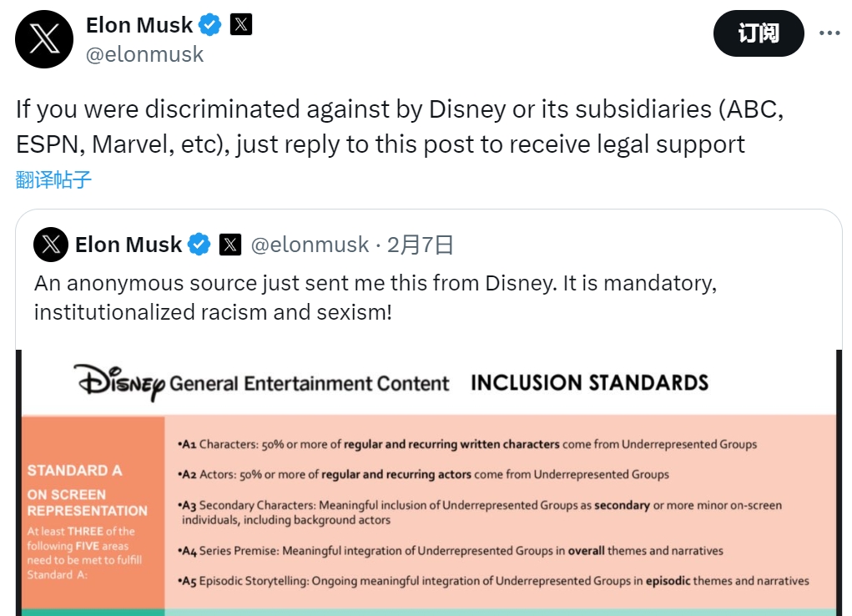Open the quoted post's 2月7日 date link
The image size is (852, 616).
[421, 245]
